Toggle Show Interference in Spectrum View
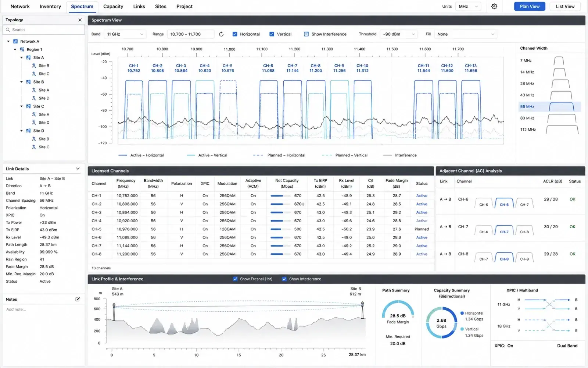588x368 pixels. coord(306,34)
